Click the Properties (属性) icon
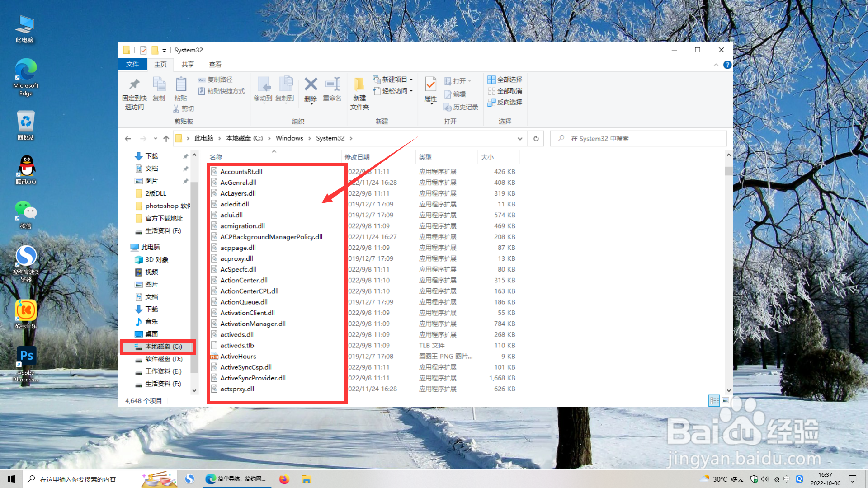This screenshot has height=488, width=868. (x=430, y=85)
